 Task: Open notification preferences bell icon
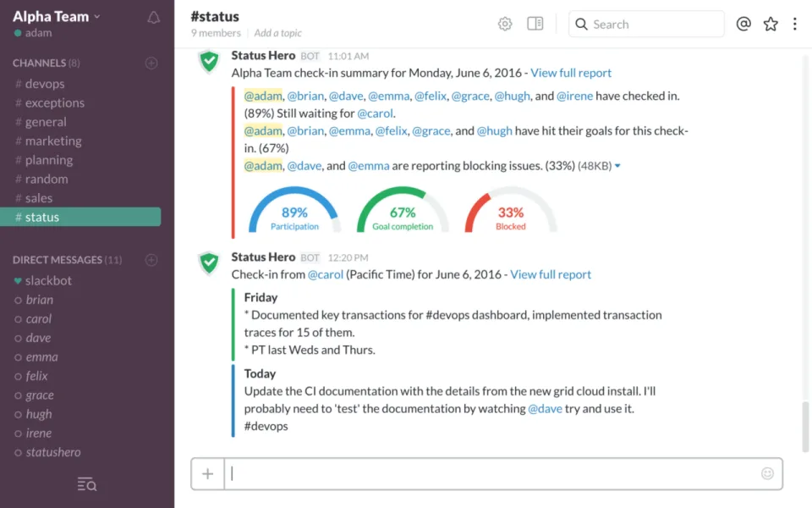[x=153, y=18]
